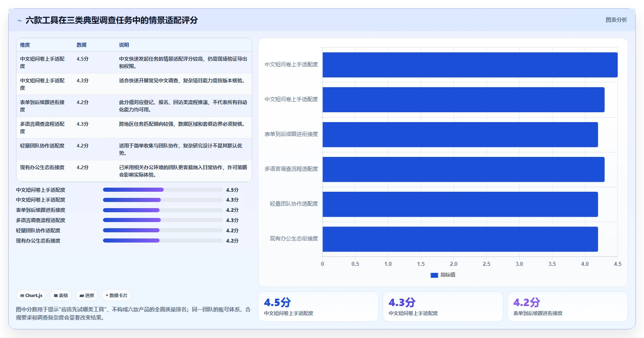Click the 数据 table column header

click(x=82, y=45)
